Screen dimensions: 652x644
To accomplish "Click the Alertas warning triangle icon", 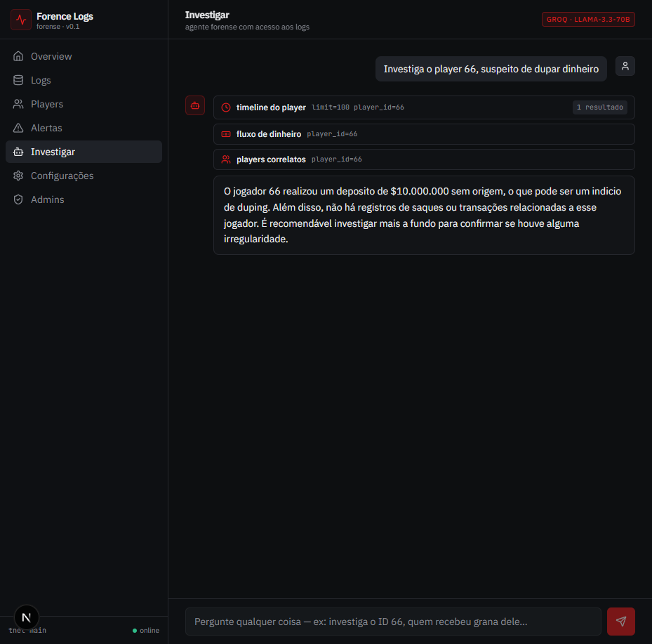I will pyautogui.click(x=18, y=128).
